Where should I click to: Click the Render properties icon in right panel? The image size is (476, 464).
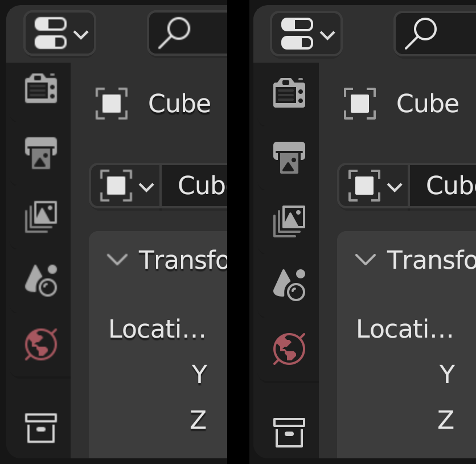click(289, 93)
